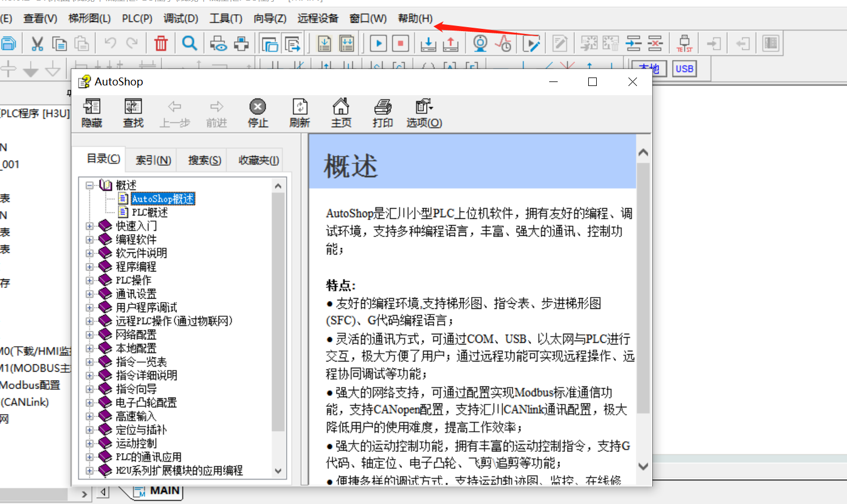
Task: Expand the 快速入门 tree node
Action: (x=89, y=226)
